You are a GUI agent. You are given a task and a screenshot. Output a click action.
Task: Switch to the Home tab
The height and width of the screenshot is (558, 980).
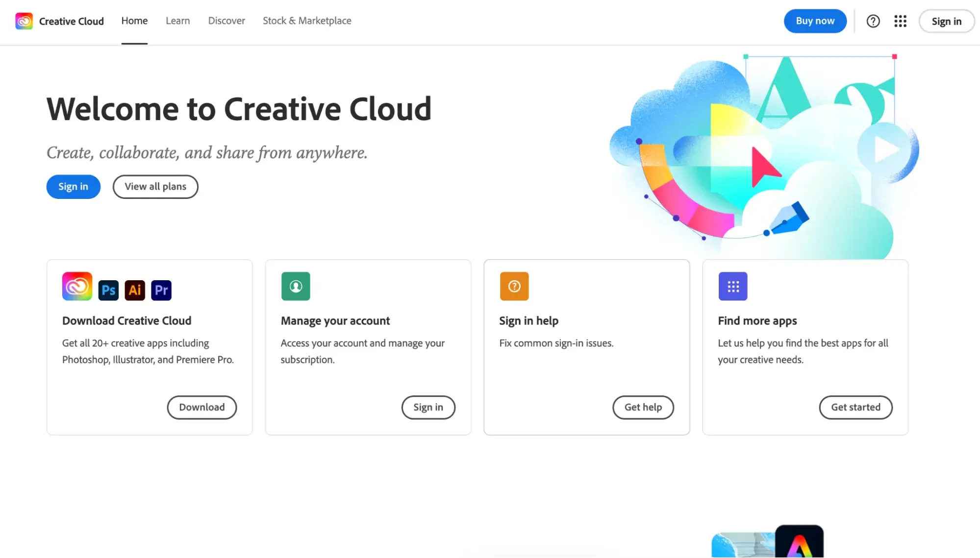[x=134, y=21]
